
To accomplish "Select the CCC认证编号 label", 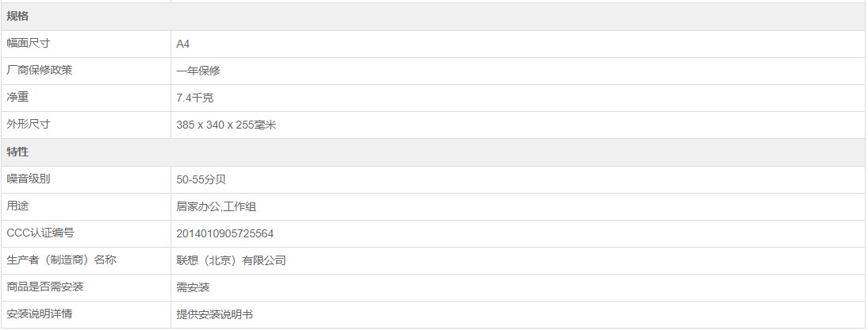I will 40,233.
